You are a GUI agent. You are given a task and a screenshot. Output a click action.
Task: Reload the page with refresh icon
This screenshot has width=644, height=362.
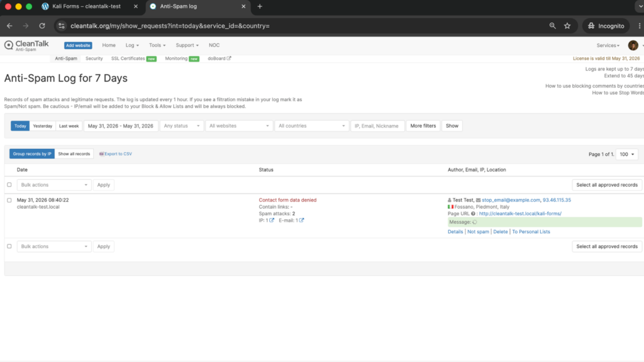click(42, 26)
